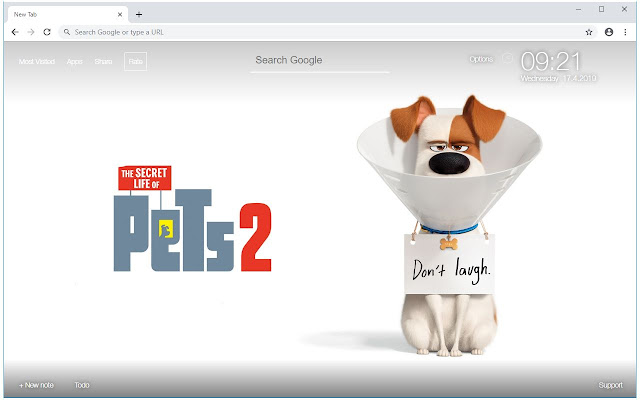Click the Share menu item
Viewport: 640px width, 400px height.
pyautogui.click(x=103, y=62)
